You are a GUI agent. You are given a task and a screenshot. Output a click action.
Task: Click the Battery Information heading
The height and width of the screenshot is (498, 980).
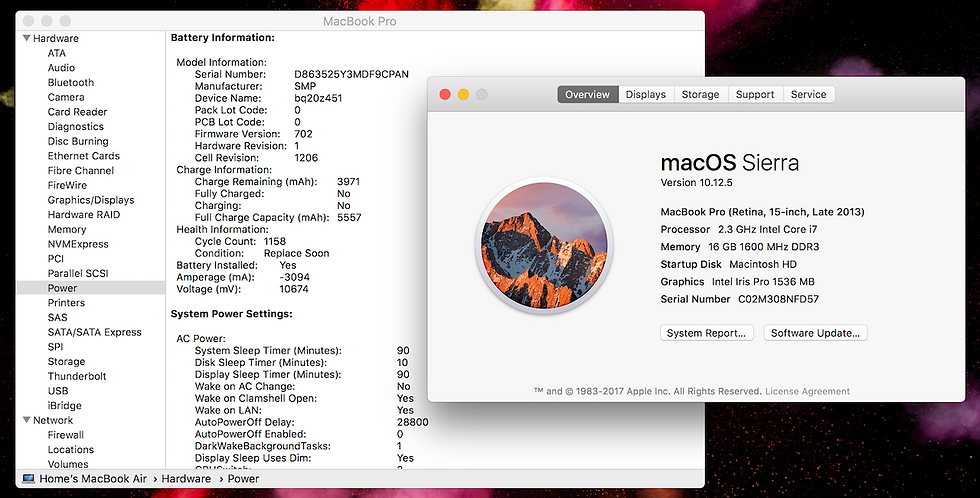(x=222, y=37)
